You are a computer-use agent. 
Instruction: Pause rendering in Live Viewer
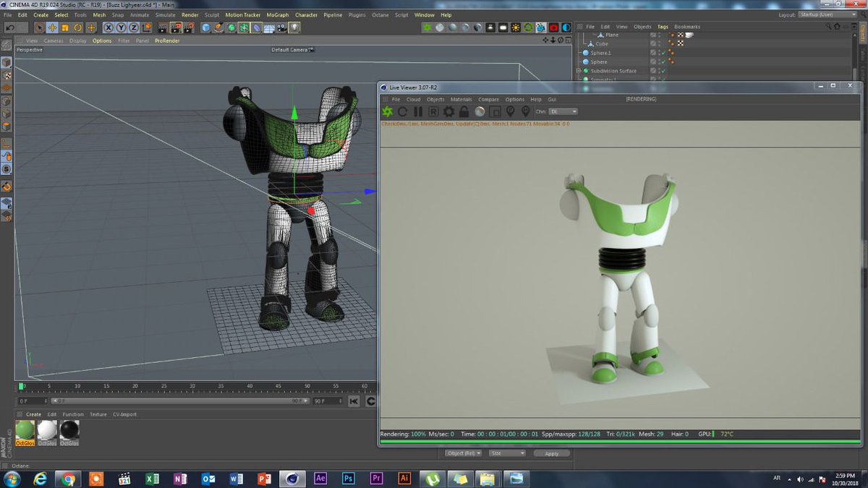pyautogui.click(x=417, y=111)
